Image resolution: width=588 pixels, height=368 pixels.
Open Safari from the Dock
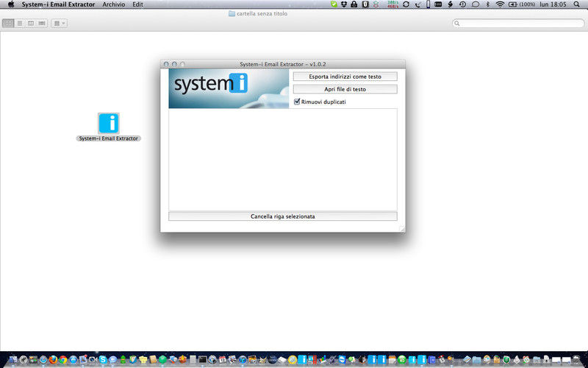click(x=43, y=359)
